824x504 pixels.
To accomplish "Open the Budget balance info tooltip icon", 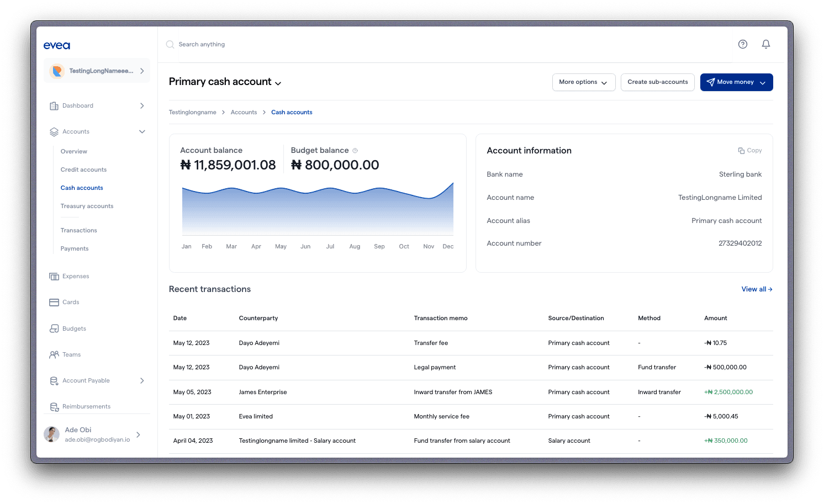I will pos(355,150).
